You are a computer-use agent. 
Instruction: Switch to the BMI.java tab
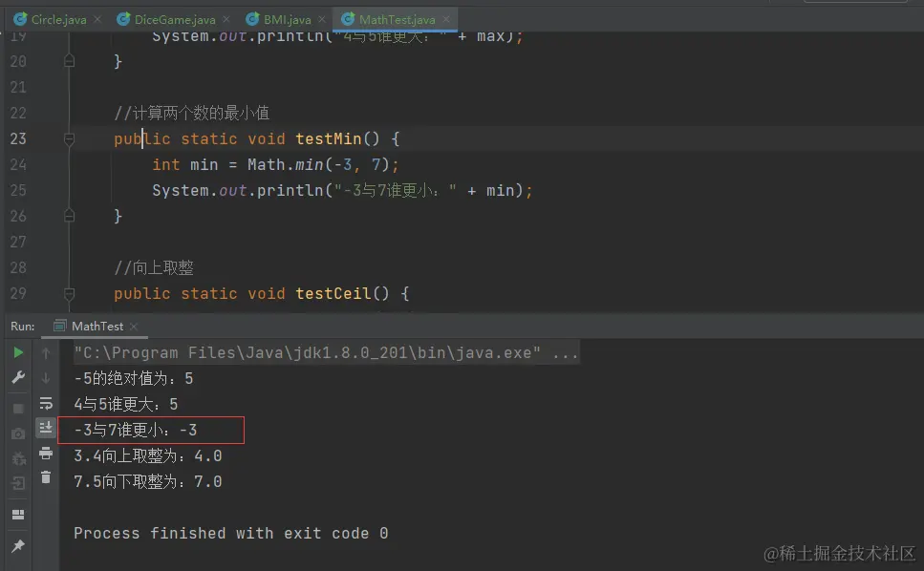coord(287,19)
